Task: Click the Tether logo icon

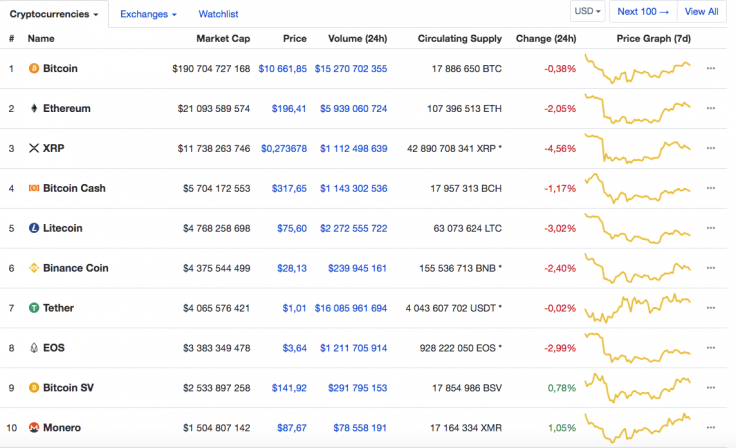Action: click(34, 308)
